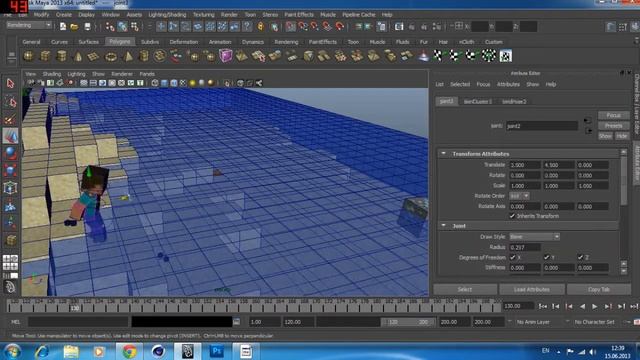The height and width of the screenshot is (360, 640).
Task: Click the padlock icon in status line
Action: (x=261, y=27)
